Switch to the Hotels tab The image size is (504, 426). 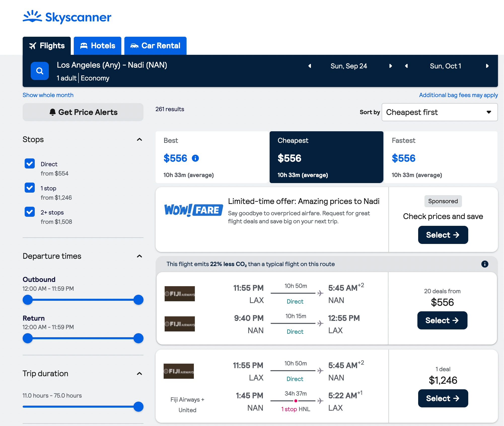point(97,46)
